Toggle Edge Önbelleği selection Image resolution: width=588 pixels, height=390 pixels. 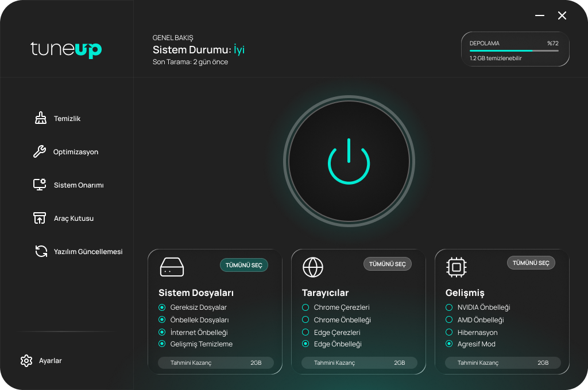click(x=305, y=344)
